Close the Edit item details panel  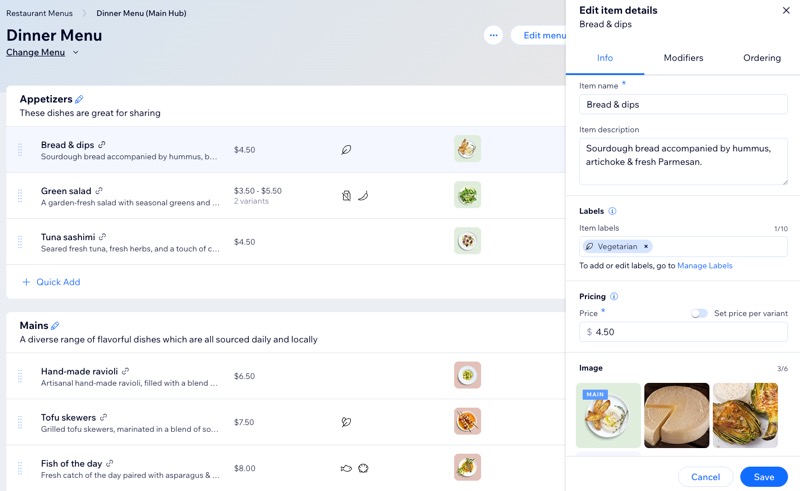785,11
